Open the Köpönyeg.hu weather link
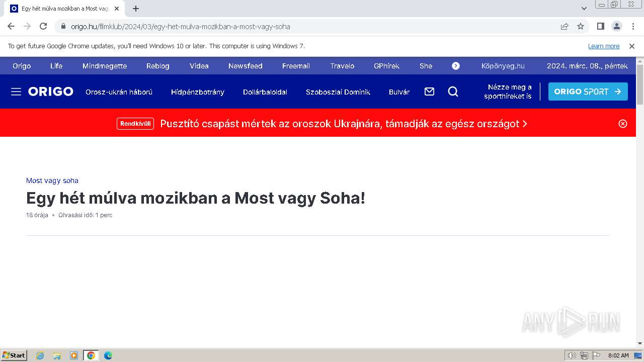This screenshot has width=644, height=362. (x=503, y=66)
